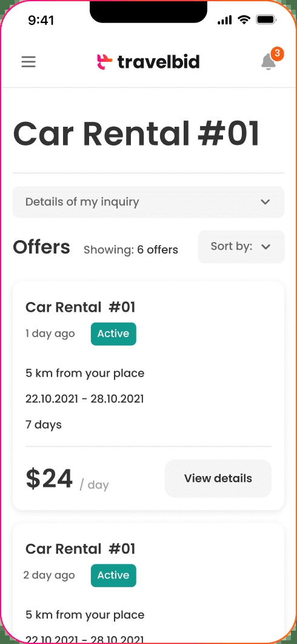Image resolution: width=297 pixels, height=644 pixels.
Task: Tap the battery status icon
Action: coord(265,20)
